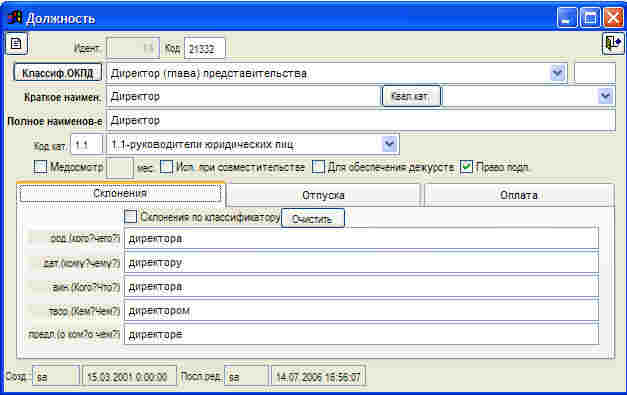Click the вин.(Кого?Что?) field директора
This screenshot has width=627, height=395.
pyautogui.click(x=361, y=287)
